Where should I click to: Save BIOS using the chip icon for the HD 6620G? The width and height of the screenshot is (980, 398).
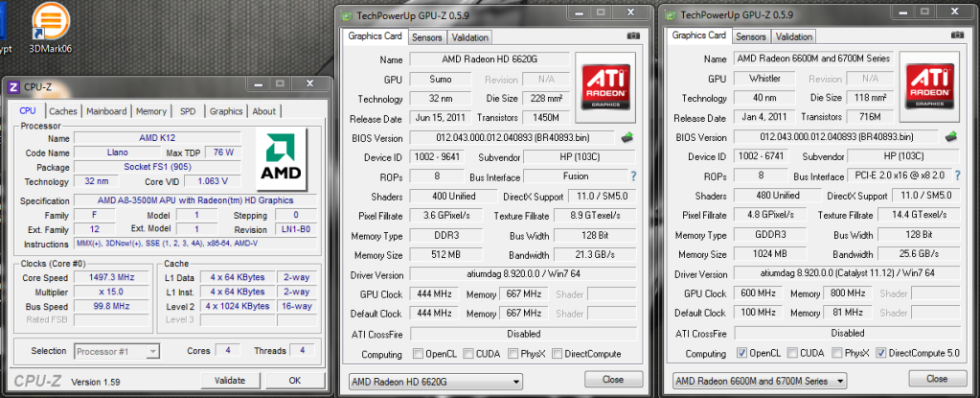click(x=627, y=137)
